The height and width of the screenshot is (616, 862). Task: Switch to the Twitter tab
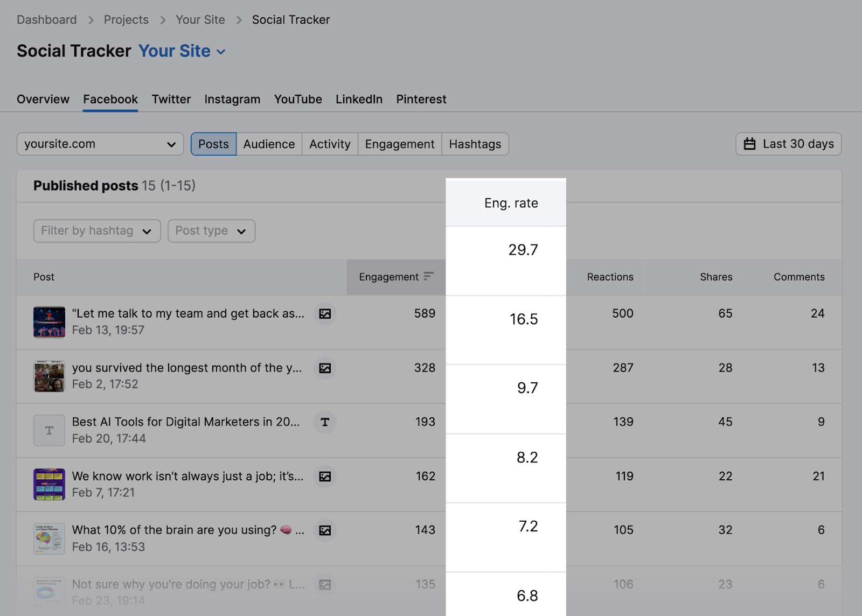(171, 99)
